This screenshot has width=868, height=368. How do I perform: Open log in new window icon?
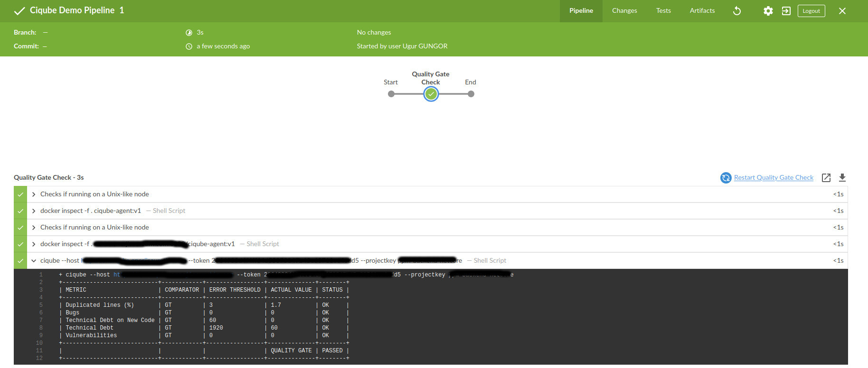pos(826,178)
